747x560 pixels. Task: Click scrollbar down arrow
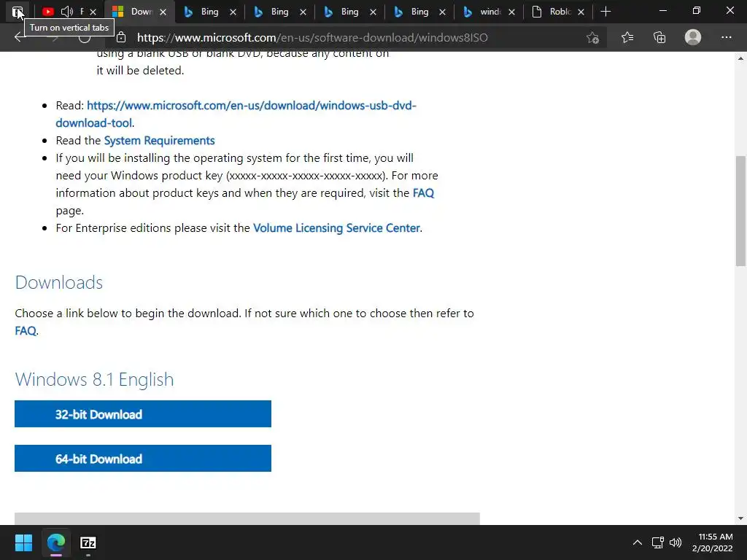coord(740,518)
